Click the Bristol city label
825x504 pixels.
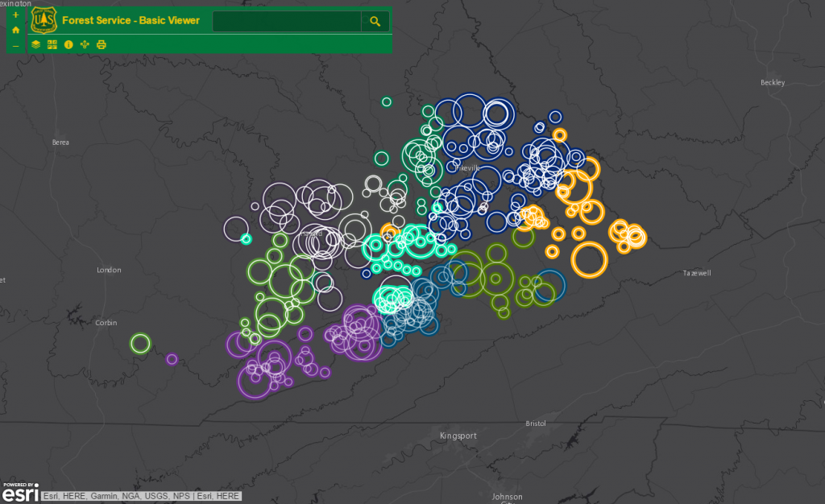tap(536, 423)
